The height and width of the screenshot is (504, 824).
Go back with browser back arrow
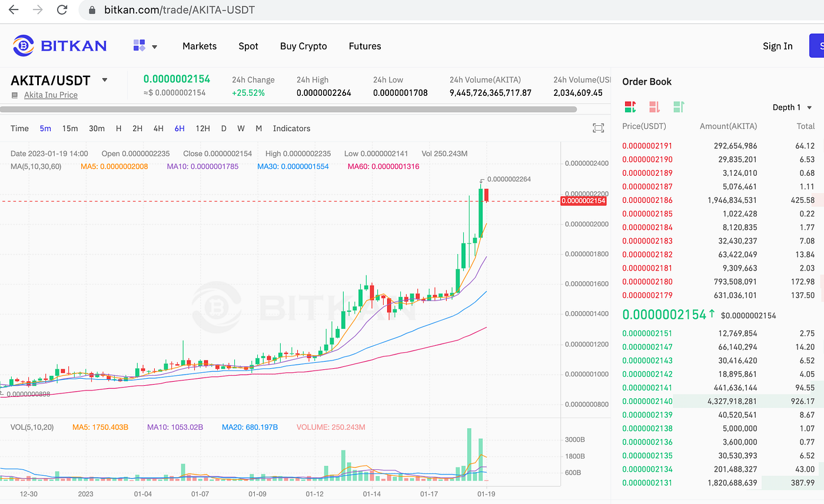14,10
